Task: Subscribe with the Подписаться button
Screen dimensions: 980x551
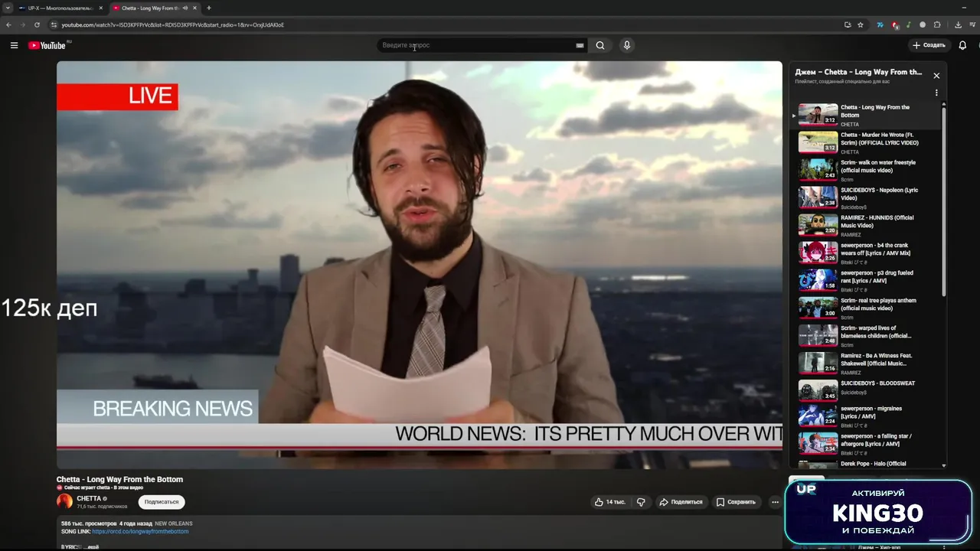Action: coord(162,502)
